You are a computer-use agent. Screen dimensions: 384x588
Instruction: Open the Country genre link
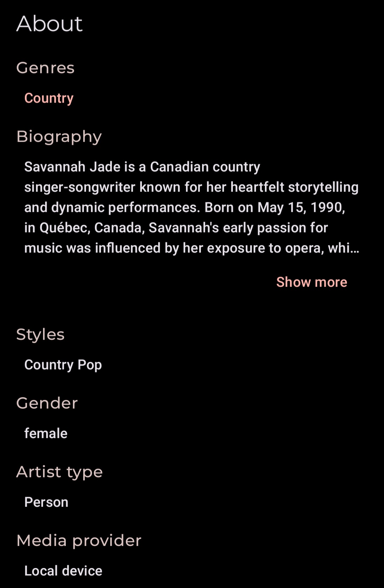49,98
